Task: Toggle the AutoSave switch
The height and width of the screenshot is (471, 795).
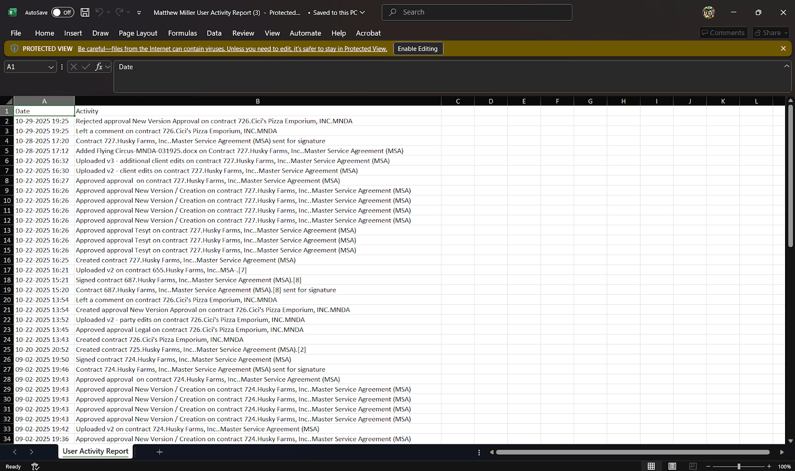Action: [62, 13]
